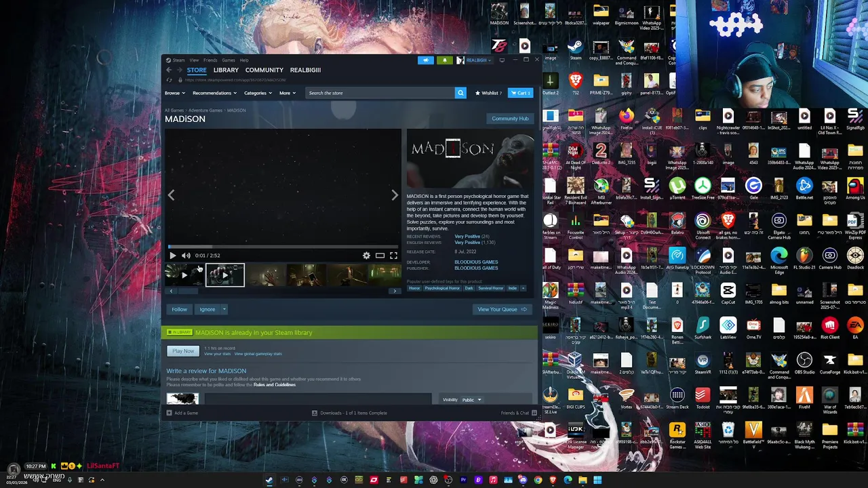Open the BLOODIOUS GAMES developer link
This screenshot has height=488, width=868.
pos(476,262)
